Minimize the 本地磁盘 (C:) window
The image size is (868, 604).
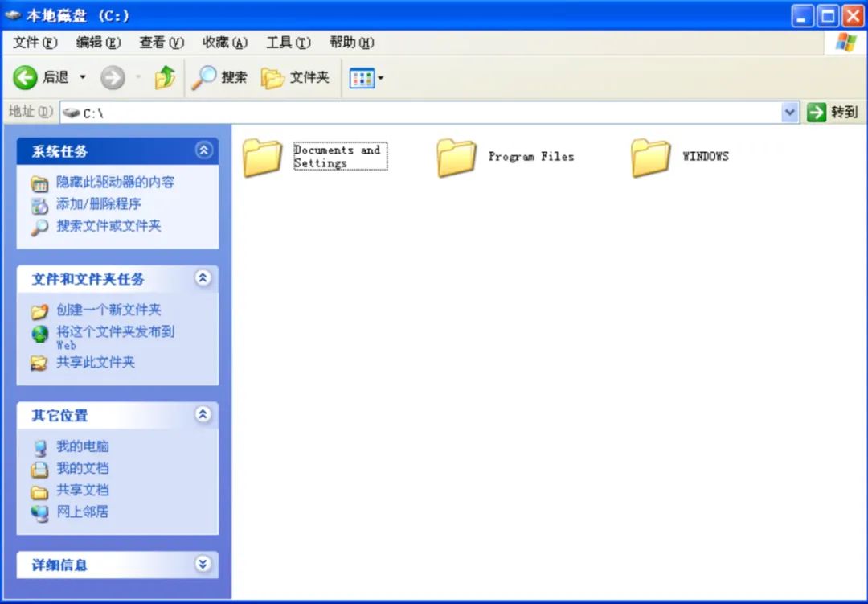pos(803,15)
